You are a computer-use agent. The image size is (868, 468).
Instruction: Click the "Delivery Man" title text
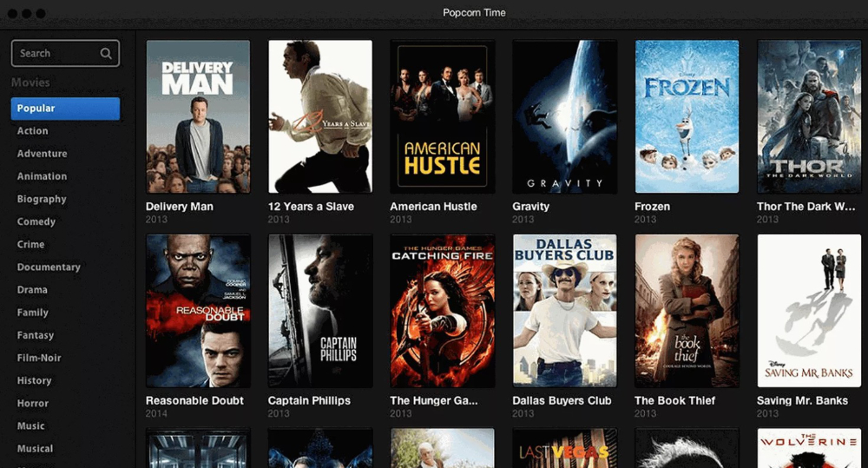pos(180,207)
